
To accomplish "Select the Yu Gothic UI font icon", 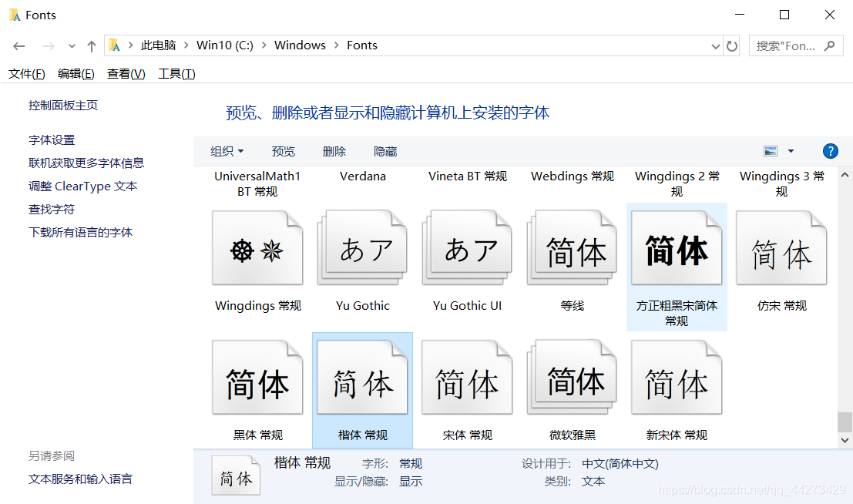I will 467,247.
